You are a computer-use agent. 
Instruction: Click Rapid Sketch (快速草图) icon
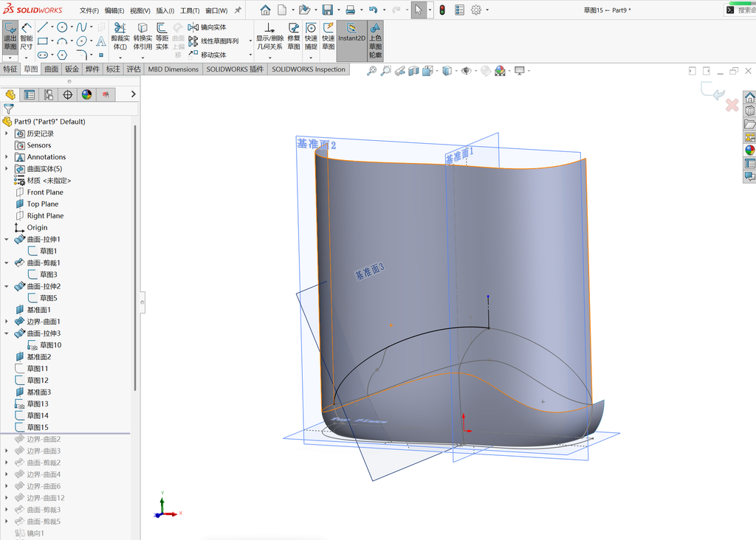[329, 37]
